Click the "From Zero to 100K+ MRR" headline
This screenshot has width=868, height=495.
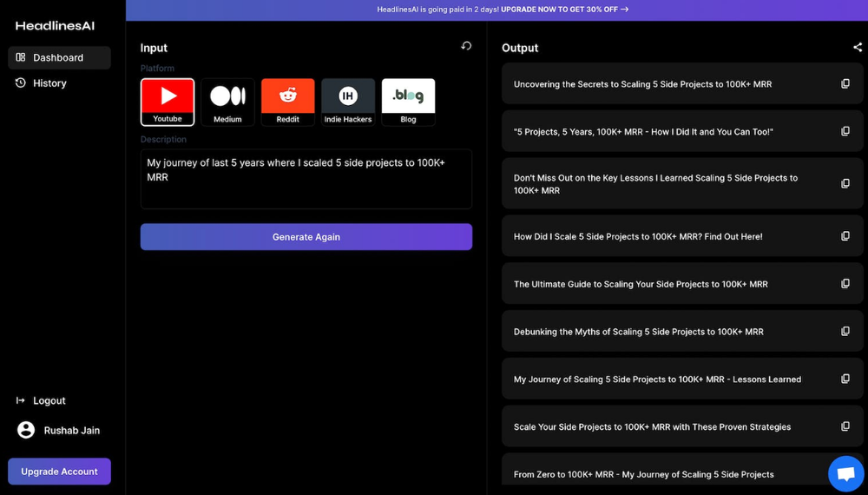(x=644, y=474)
